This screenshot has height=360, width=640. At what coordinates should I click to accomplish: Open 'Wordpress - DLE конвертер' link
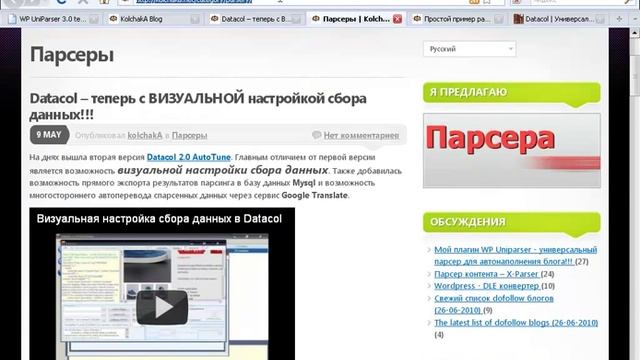click(487, 286)
